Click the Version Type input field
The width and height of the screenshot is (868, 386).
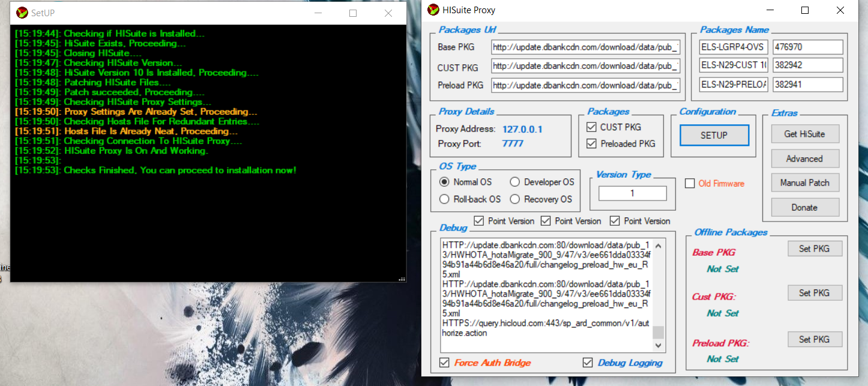point(633,193)
